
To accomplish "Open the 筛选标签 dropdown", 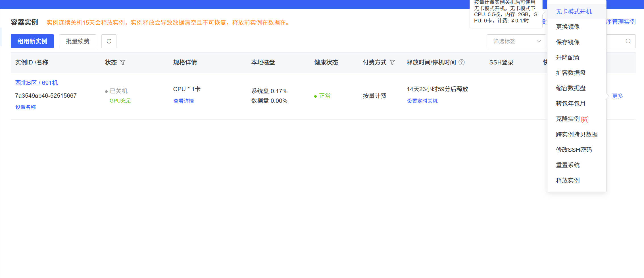I will [516, 41].
